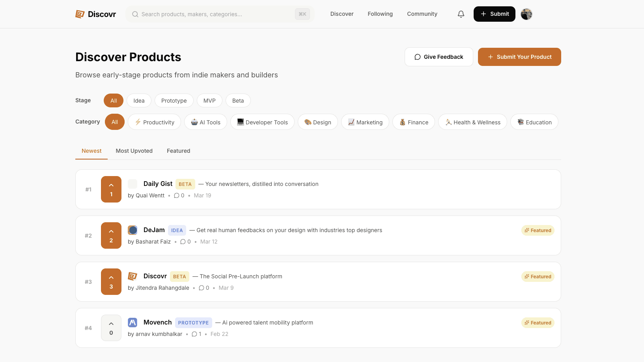Screen dimensions: 644x362
Task: Click the Discovr product logo in list
Action: coord(133,276)
